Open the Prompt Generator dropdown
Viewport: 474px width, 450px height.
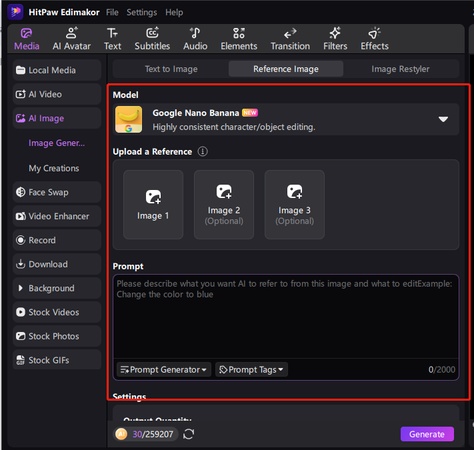tap(164, 369)
